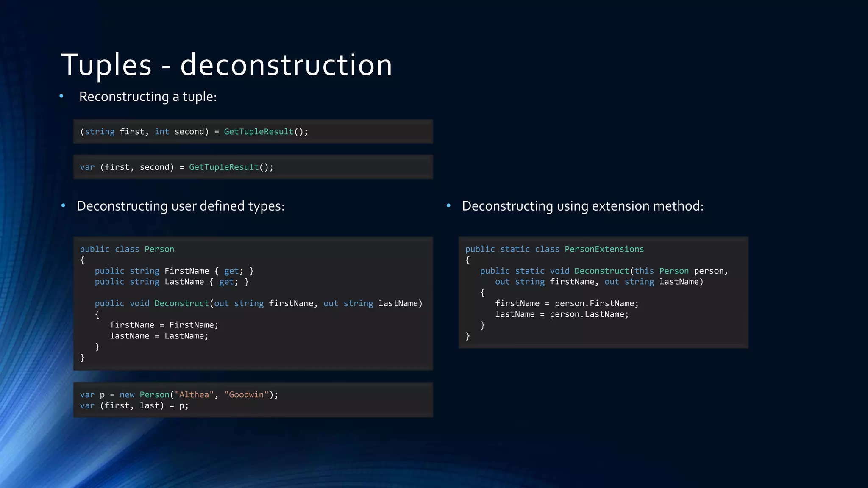Click the bullet text 'Reconstructing a tuple:'
Screen dimensions: 868x488
click(148, 97)
